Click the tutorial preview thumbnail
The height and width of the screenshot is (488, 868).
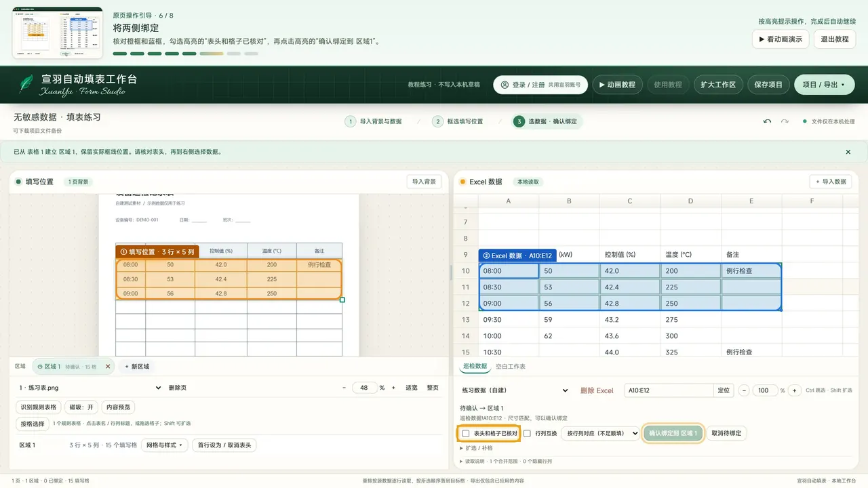(58, 33)
